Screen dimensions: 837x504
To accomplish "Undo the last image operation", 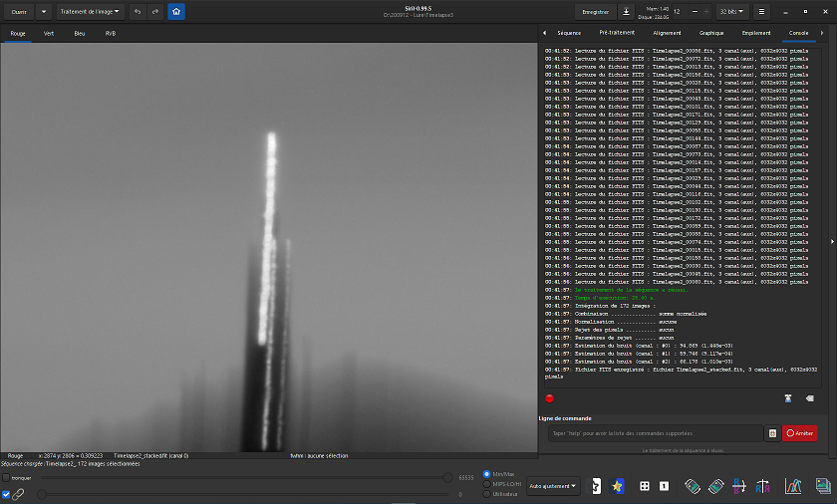I will [x=138, y=11].
